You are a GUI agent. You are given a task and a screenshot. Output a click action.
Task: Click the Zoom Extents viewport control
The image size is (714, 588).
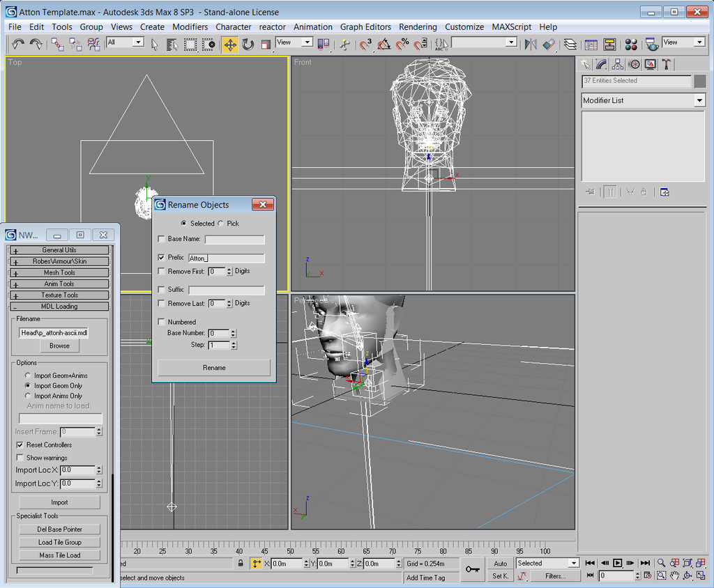click(x=688, y=563)
